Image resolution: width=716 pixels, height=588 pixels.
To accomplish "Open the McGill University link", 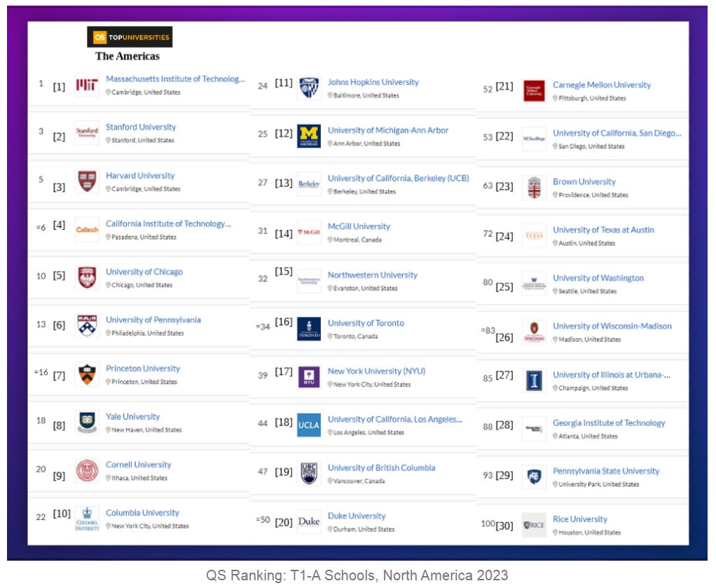I will point(359,226).
